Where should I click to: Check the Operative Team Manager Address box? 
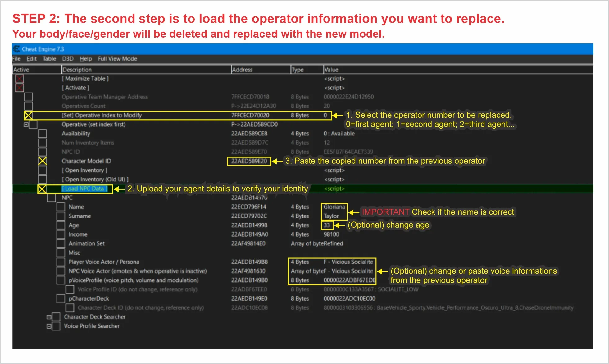coord(29,97)
